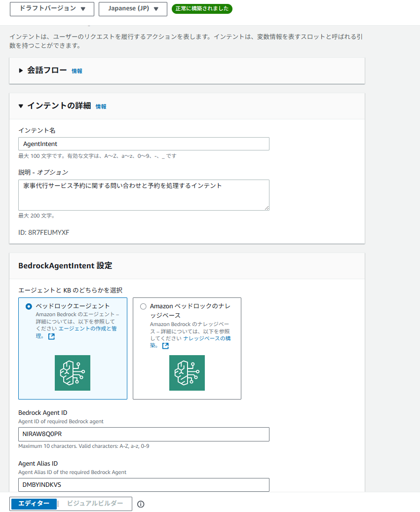Click the Knowledge Base brain icon
420x512 pixels.
(x=187, y=373)
